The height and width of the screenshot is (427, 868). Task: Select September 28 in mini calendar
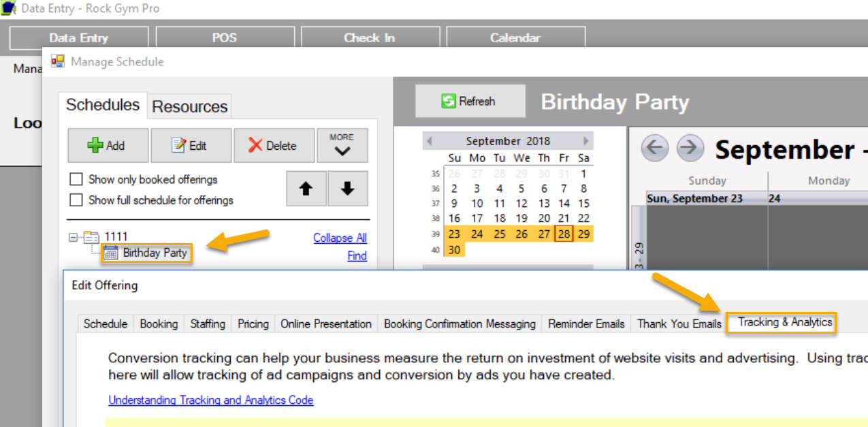[x=564, y=234]
